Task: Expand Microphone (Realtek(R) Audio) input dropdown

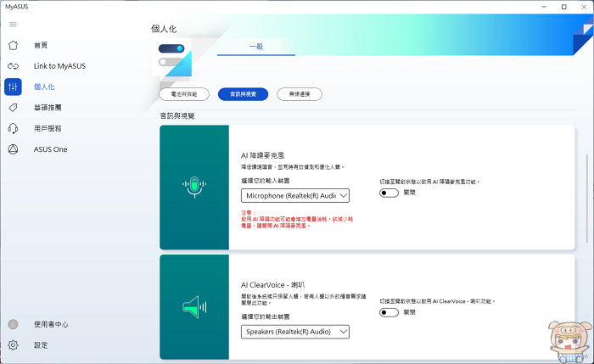Action: tap(295, 196)
